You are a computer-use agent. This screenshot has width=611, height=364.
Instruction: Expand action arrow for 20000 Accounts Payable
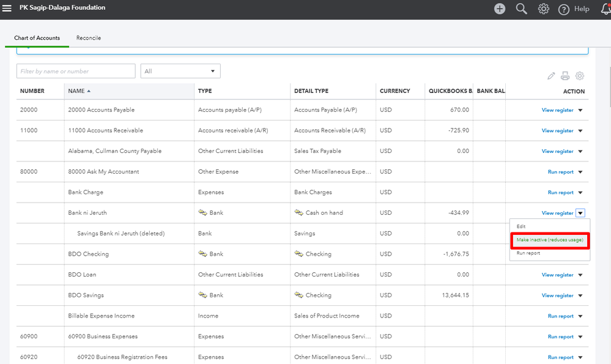580,110
